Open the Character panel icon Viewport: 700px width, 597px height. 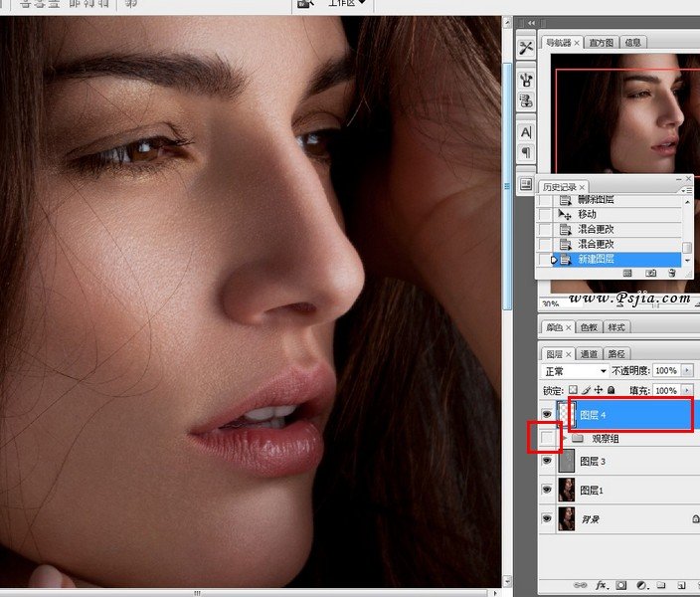point(526,132)
